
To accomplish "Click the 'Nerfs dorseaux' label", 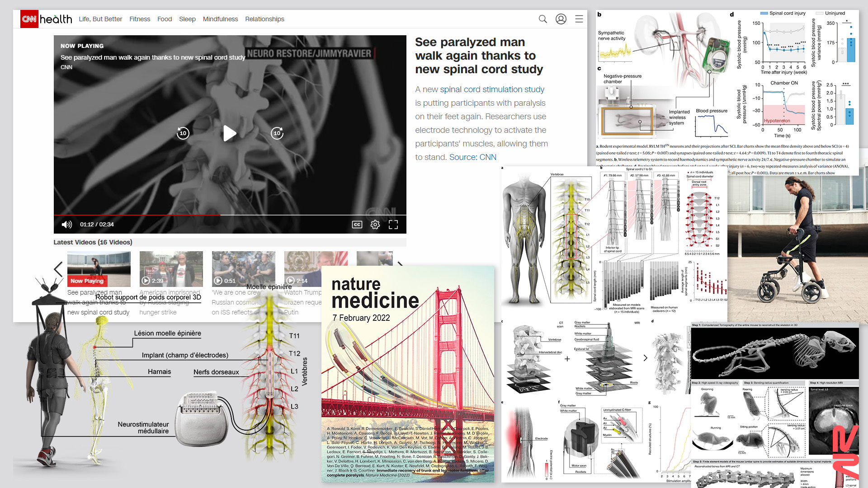I will click(x=216, y=372).
